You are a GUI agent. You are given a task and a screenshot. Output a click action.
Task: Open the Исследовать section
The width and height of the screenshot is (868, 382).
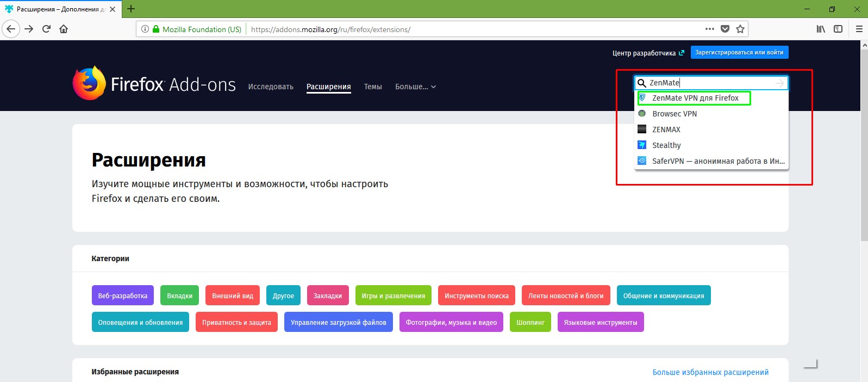[x=271, y=87]
